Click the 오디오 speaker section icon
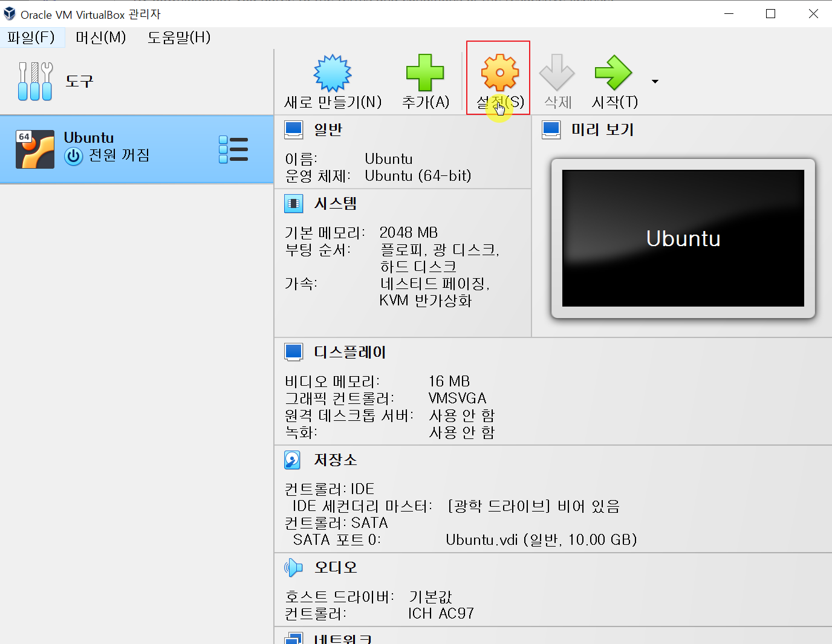The width and height of the screenshot is (832, 644). pos(293,567)
